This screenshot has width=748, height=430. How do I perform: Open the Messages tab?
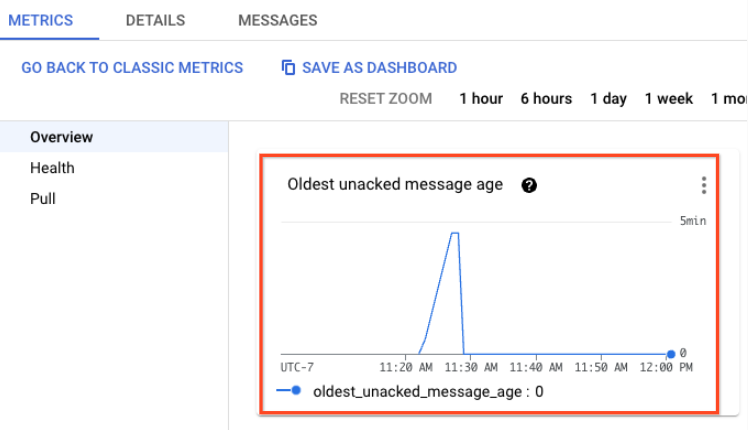pos(277,20)
